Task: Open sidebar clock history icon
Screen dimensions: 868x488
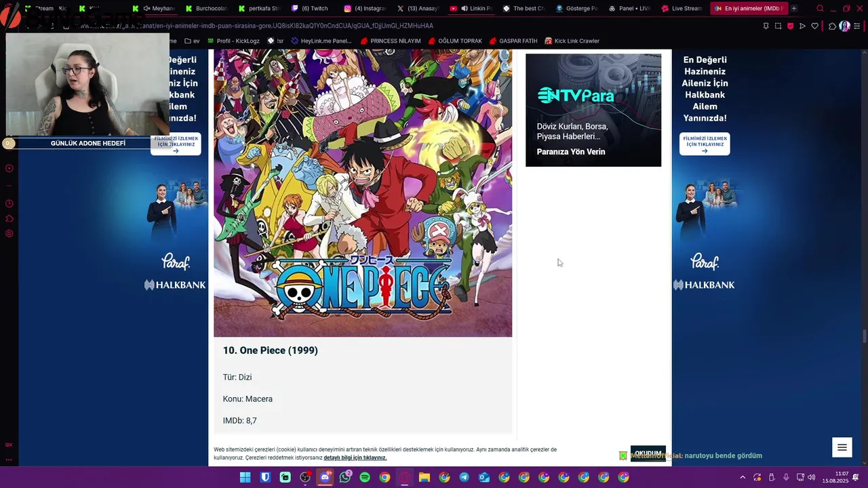Action: click(x=9, y=203)
